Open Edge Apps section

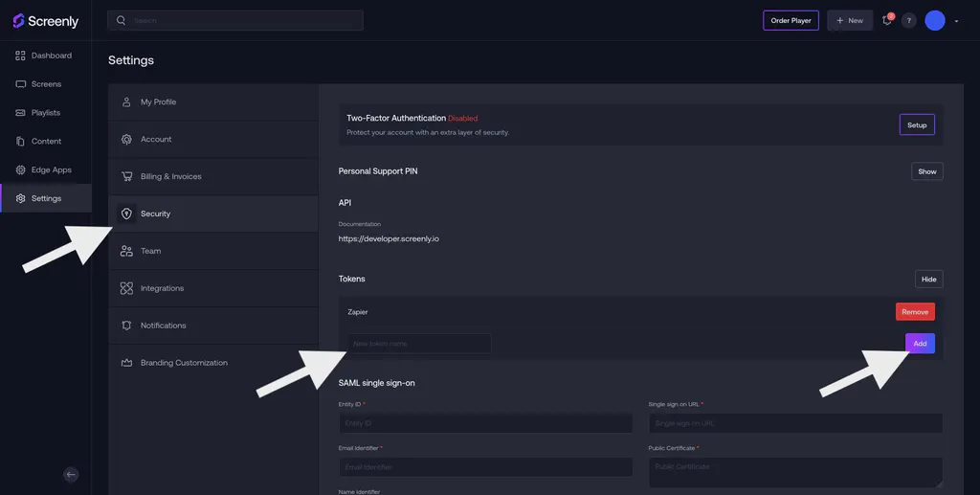click(46, 170)
